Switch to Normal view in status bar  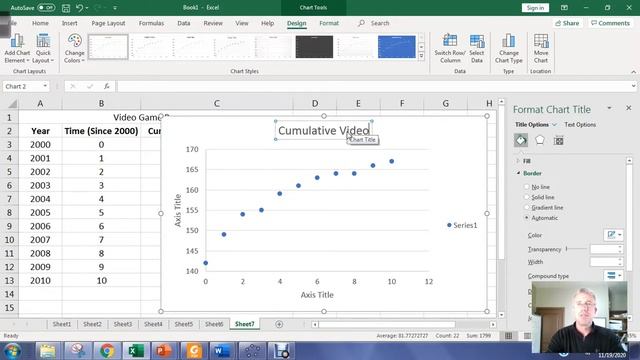[509, 336]
